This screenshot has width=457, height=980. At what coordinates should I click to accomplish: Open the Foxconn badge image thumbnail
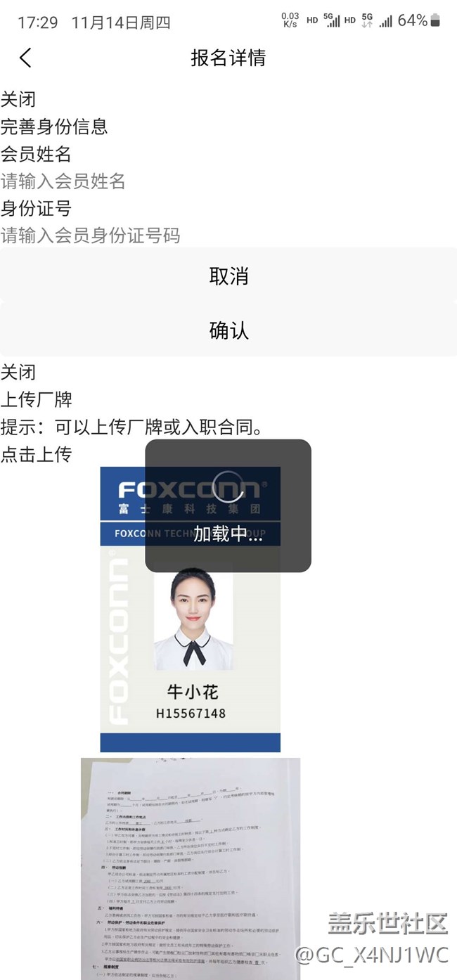point(190,610)
